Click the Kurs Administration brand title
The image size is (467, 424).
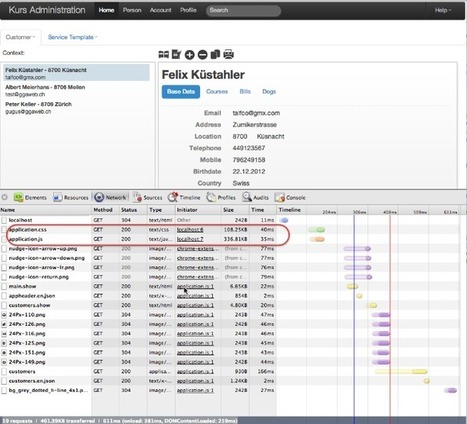point(47,10)
